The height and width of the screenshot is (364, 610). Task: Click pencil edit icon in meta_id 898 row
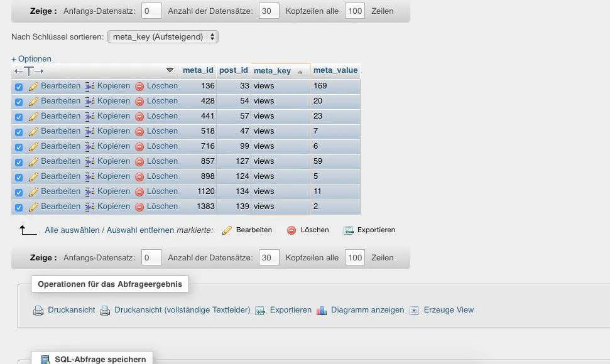[33, 177]
